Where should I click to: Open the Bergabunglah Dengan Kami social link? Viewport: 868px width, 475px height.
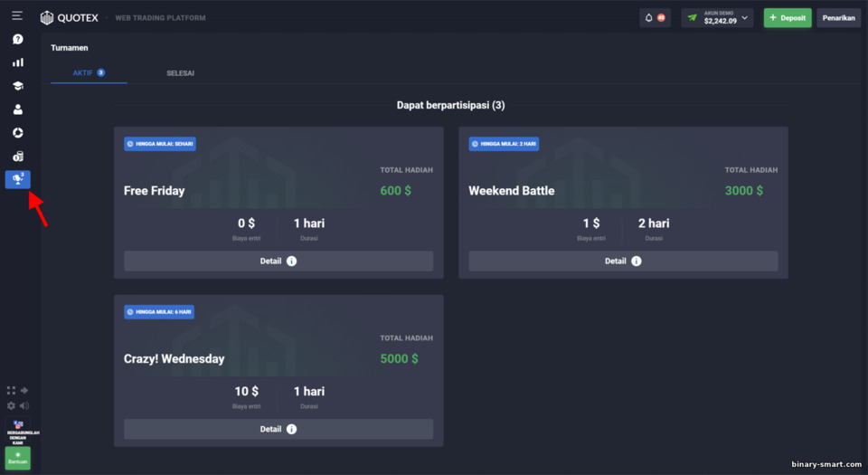point(18,432)
